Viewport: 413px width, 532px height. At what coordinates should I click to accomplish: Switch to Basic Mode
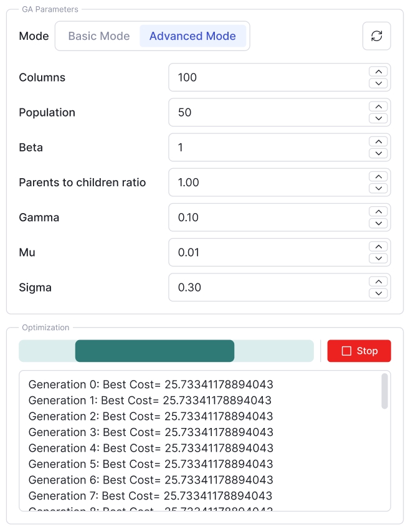pyautogui.click(x=98, y=36)
